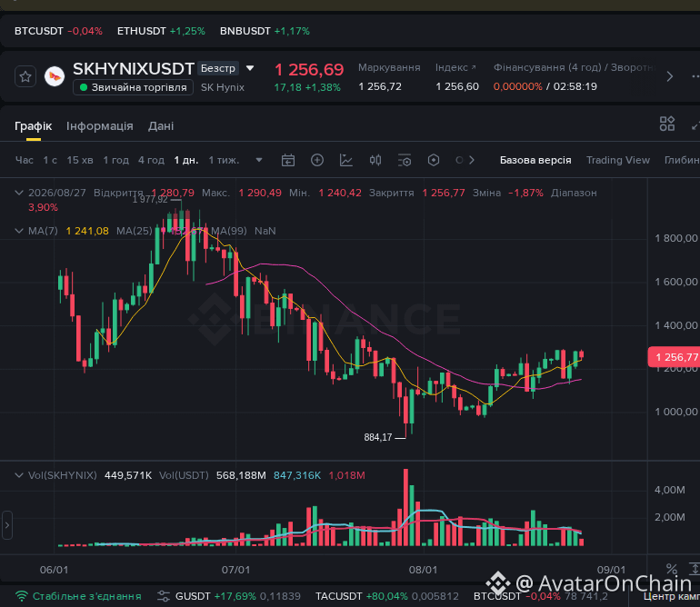Open the go-to-date calendar icon
The image size is (700, 607).
288,160
